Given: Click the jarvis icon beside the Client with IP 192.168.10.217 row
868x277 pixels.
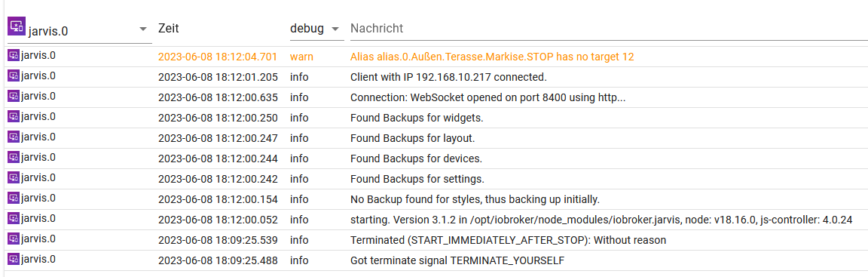Looking at the screenshot, I should click(14, 75).
